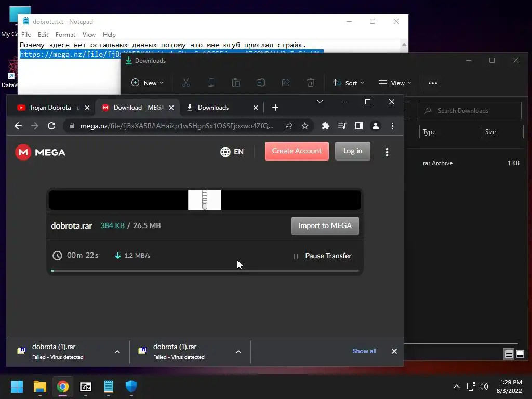This screenshot has height=399, width=532.
Task: Open 7-Zip from the taskbar
Action: tap(86, 387)
